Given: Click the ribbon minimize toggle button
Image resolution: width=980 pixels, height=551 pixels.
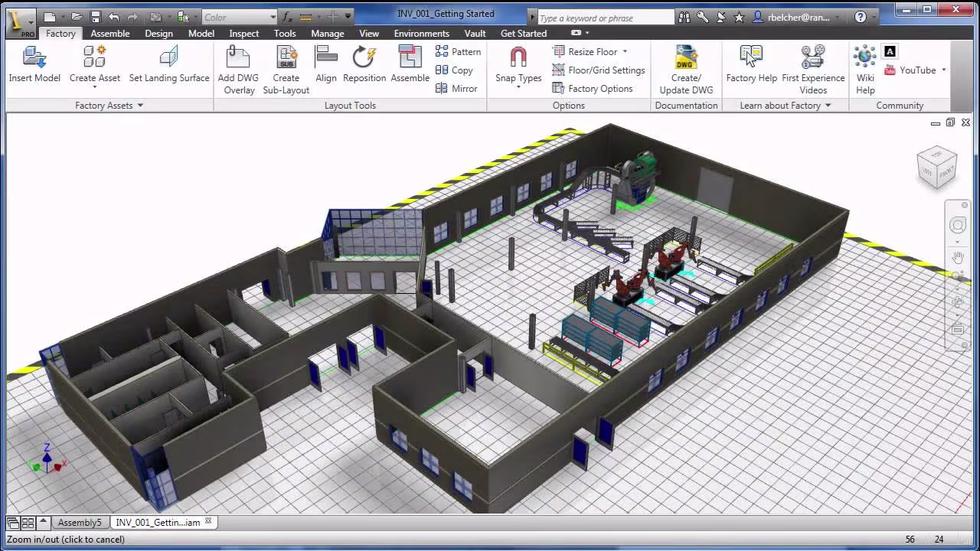Looking at the screenshot, I should tap(577, 33).
